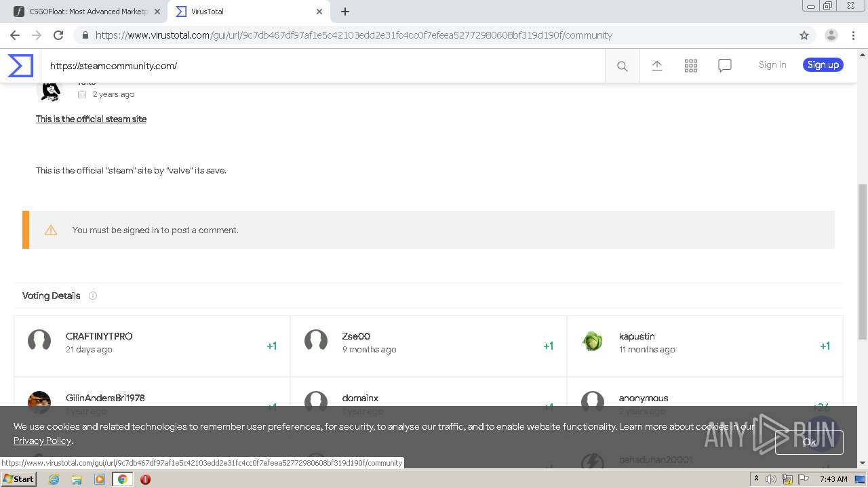Viewport: 868px width, 488px height.
Task: Click the Chrome taskbar icon
Action: pos(122,479)
